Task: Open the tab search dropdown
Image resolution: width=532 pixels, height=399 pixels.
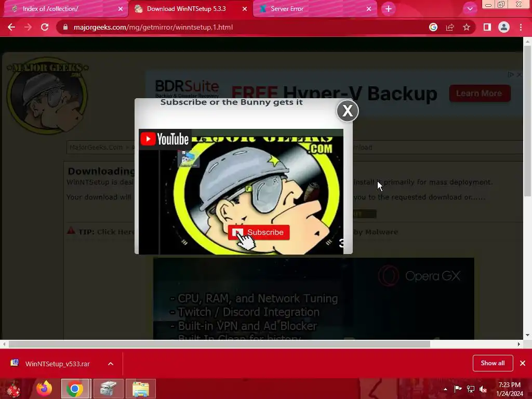Action: click(470, 9)
